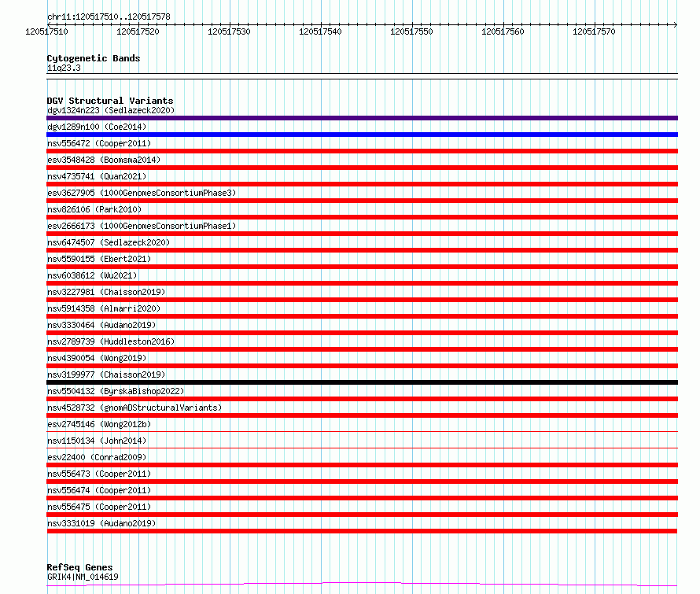Open variant nsv3330464 (Audano2019)
Image resolution: width=700 pixels, height=594 pixels.
point(101,325)
